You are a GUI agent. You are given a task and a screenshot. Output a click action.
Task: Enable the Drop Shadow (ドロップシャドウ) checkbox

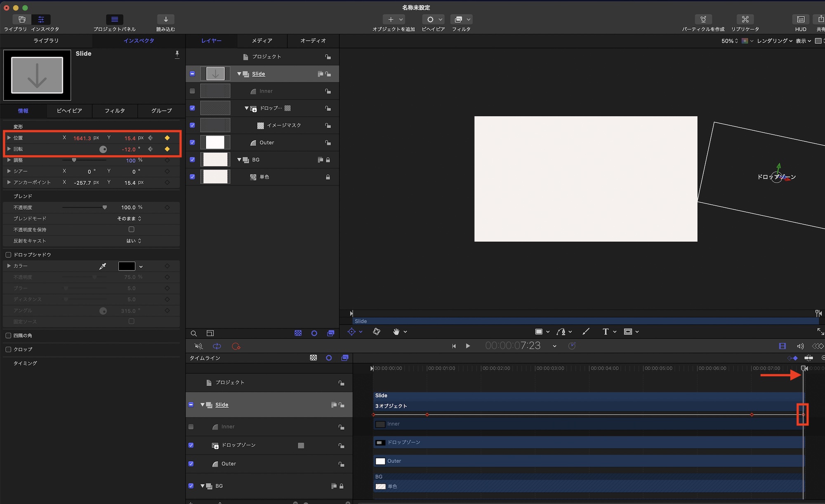8,255
